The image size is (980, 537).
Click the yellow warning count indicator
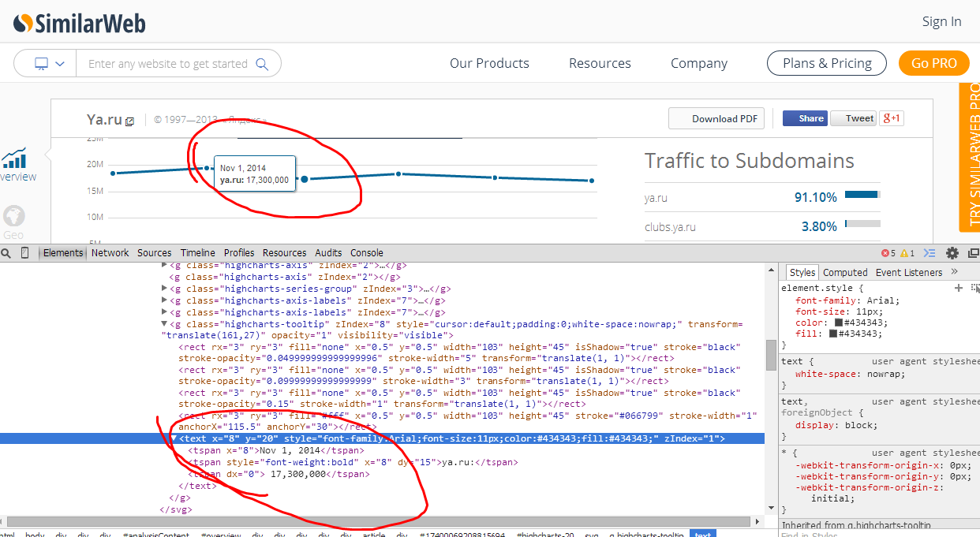(x=907, y=253)
